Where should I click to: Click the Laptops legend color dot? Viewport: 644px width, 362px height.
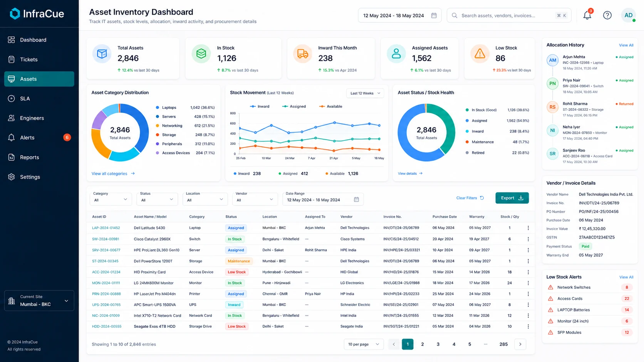coord(158,107)
